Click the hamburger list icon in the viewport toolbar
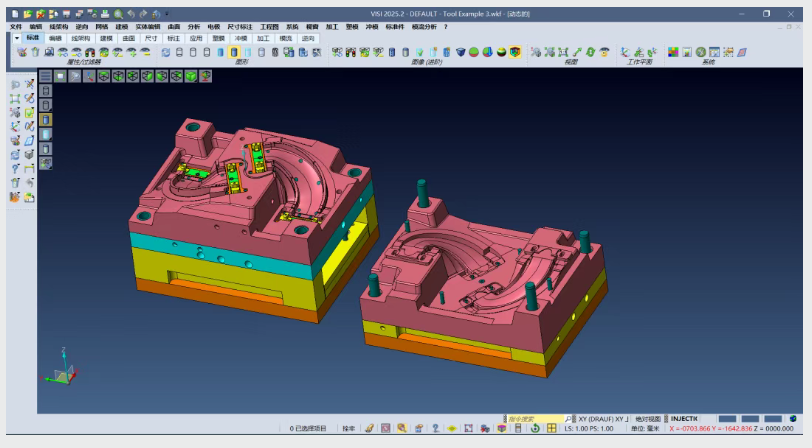This screenshot has width=812, height=448. pos(45,75)
